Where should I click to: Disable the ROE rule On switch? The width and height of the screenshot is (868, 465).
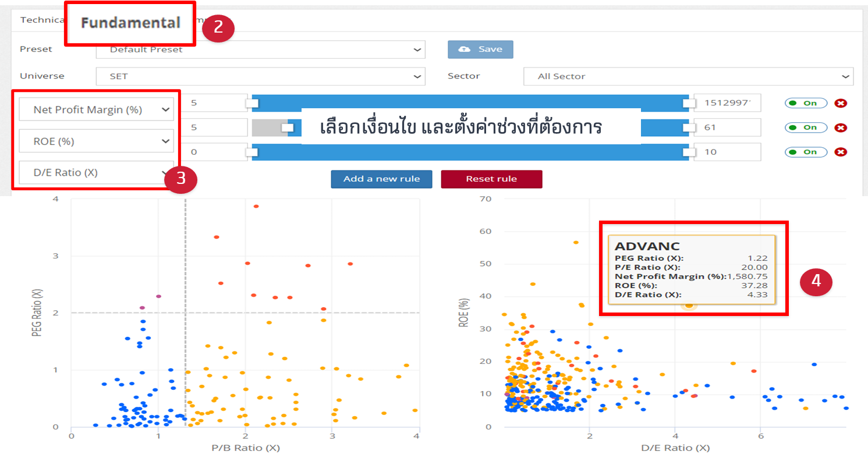pyautogui.click(x=806, y=127)
